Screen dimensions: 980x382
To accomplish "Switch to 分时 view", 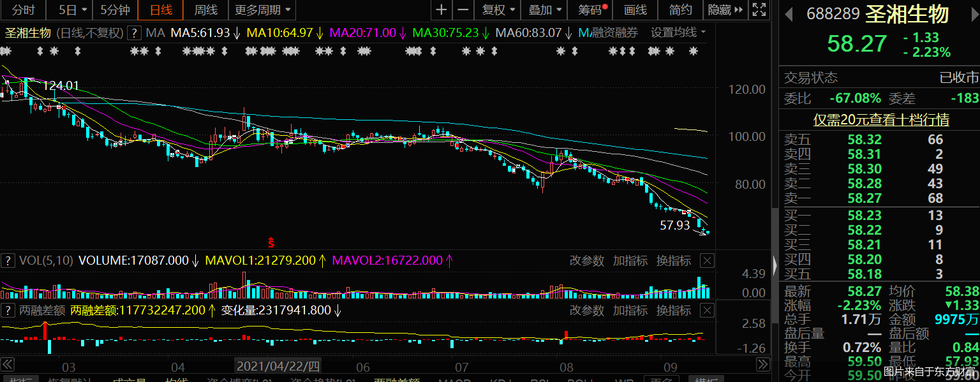I will coord(24,10).
